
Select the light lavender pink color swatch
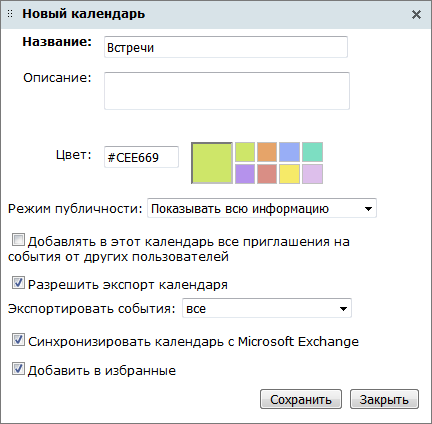[312, 174]
